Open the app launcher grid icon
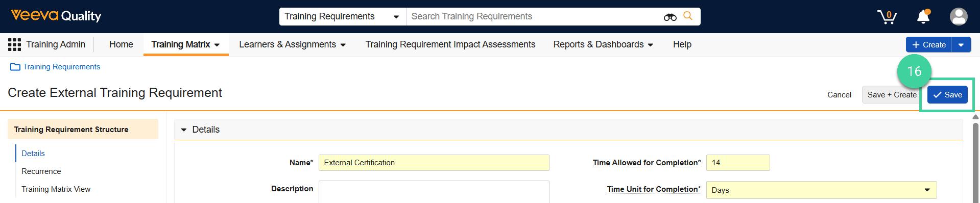This screenshot has height=203, width=980. tap(14, 44)
